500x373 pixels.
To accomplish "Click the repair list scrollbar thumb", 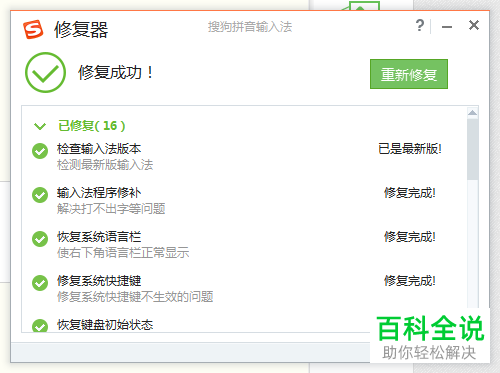I will 472,149.
